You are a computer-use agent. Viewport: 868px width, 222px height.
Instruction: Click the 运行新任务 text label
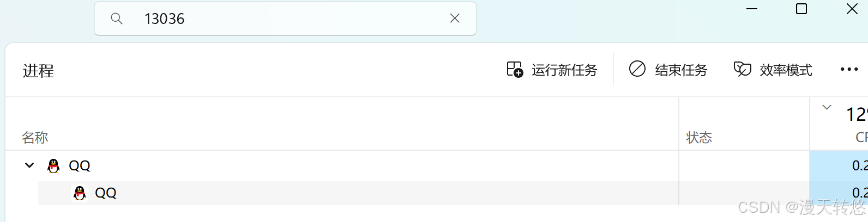coord(564,70)
